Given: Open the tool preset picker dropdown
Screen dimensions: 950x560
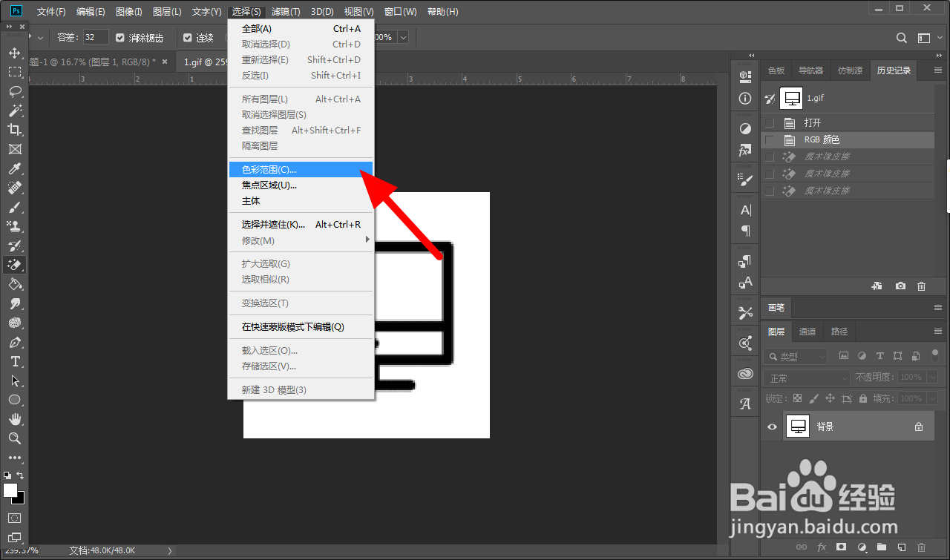Looking at the screenshot, I should click(40, 37).
